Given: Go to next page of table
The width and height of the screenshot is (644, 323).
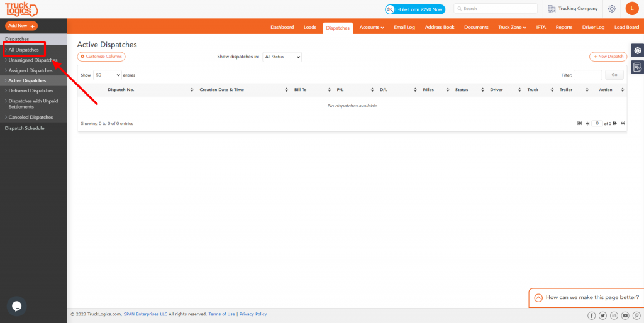Looking at the screenshot, I should click(615, 123).
